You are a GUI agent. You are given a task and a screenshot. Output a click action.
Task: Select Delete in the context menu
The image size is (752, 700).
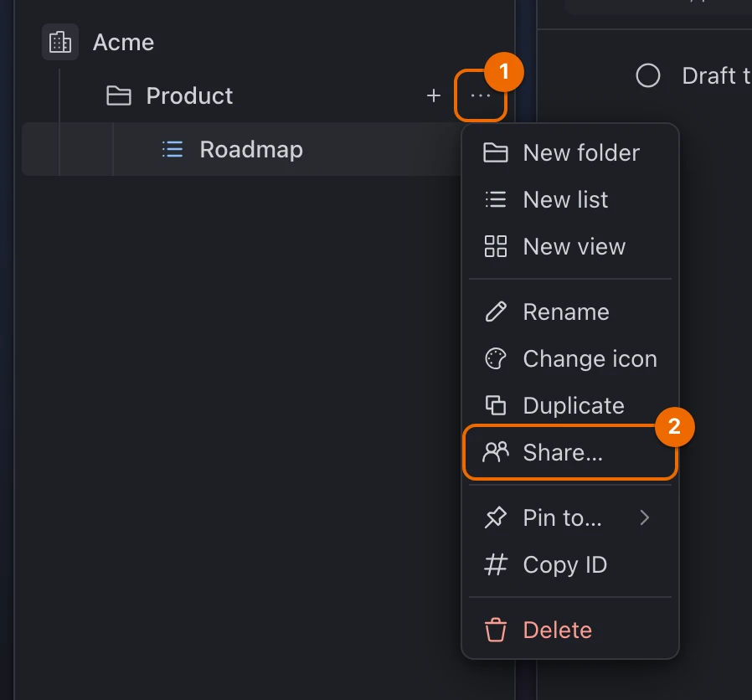click(x=569, y=630)
